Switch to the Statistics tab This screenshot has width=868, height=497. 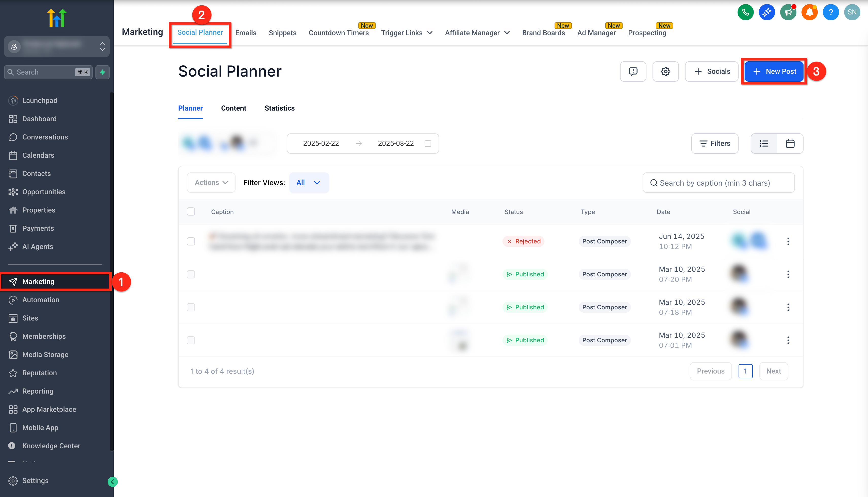click(x=279, y=108)
